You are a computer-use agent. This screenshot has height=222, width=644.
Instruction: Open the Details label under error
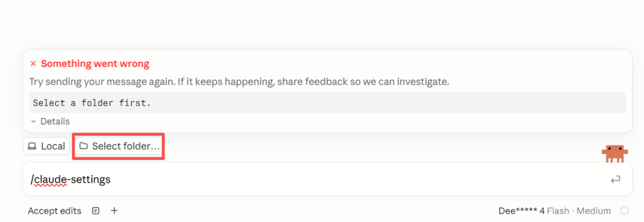tap(55, 122)
